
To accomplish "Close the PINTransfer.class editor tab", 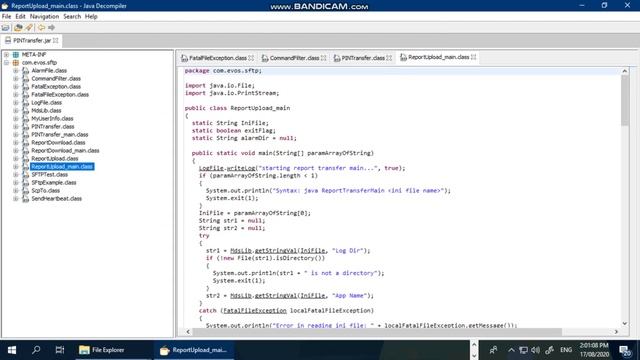I will (x=389, y=58).
